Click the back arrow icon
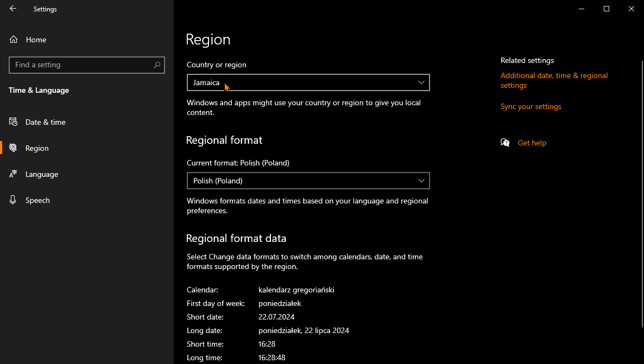Screen dimensions: 644x364 [13, 9]
